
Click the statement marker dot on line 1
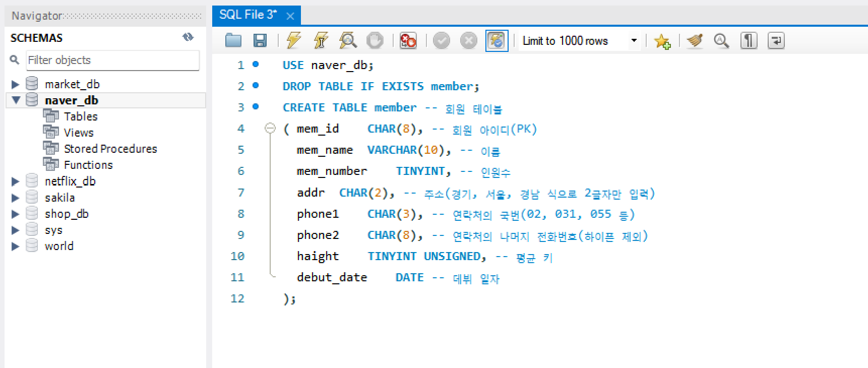coord(256,64)
